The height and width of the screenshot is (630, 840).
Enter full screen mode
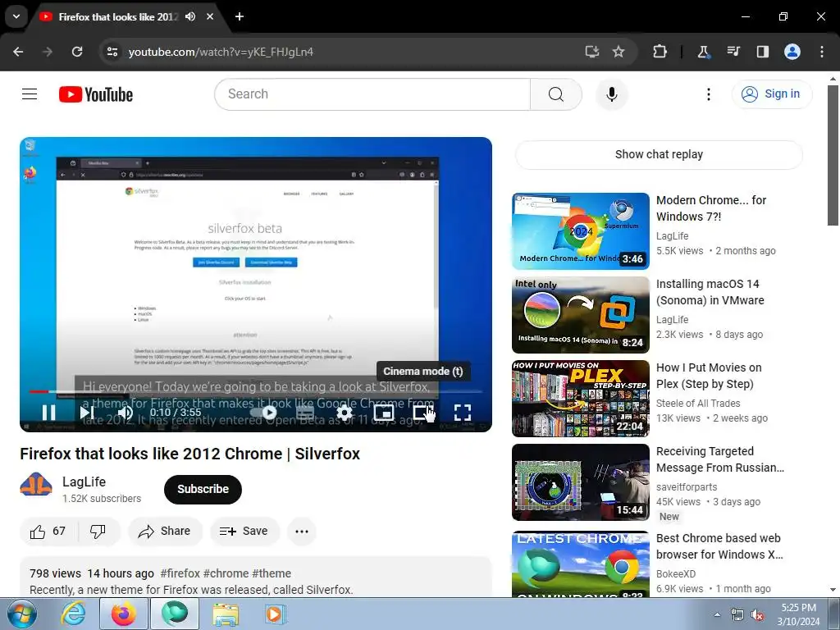click(463, 413)
